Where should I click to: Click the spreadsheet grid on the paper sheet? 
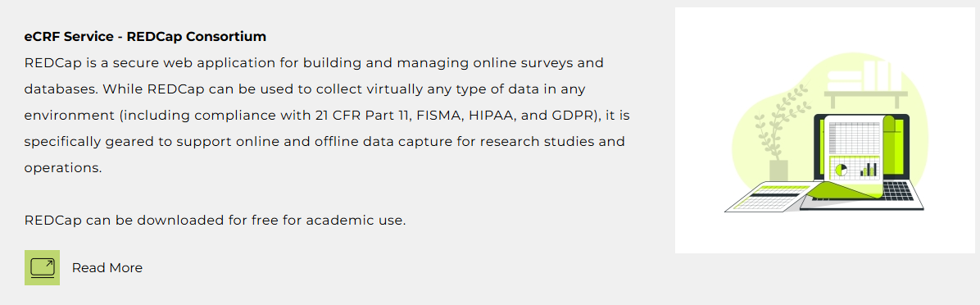coord(853,138)
